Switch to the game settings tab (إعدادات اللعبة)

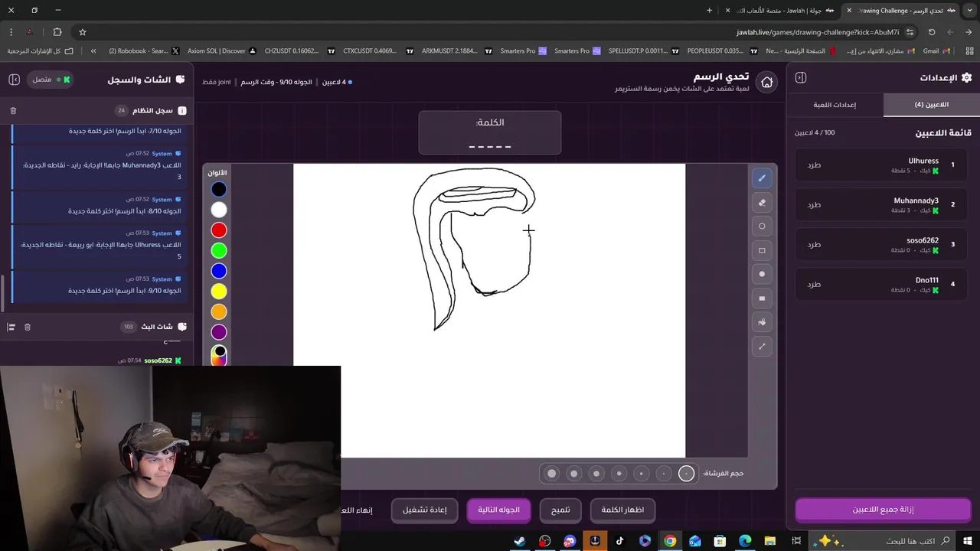pos(835,105)
